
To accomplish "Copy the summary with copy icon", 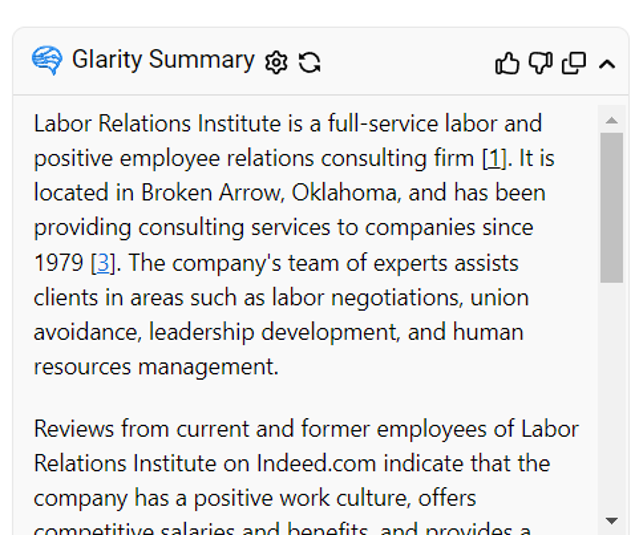I will 574,63.
